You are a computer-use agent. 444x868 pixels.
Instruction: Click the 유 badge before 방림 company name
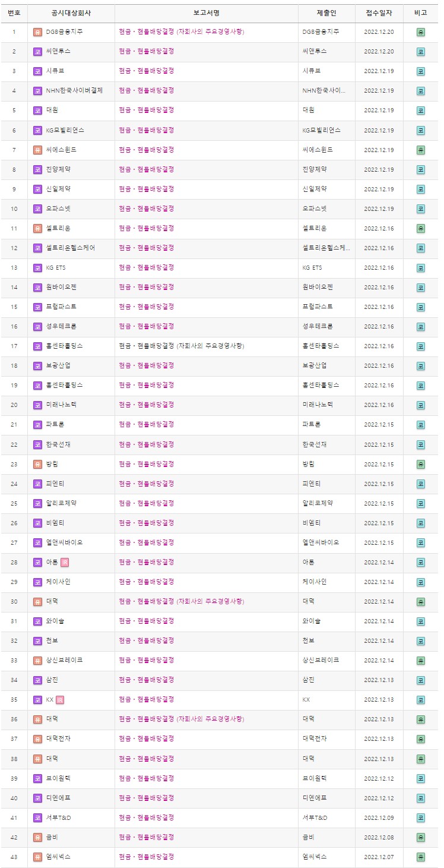(37, 464)
